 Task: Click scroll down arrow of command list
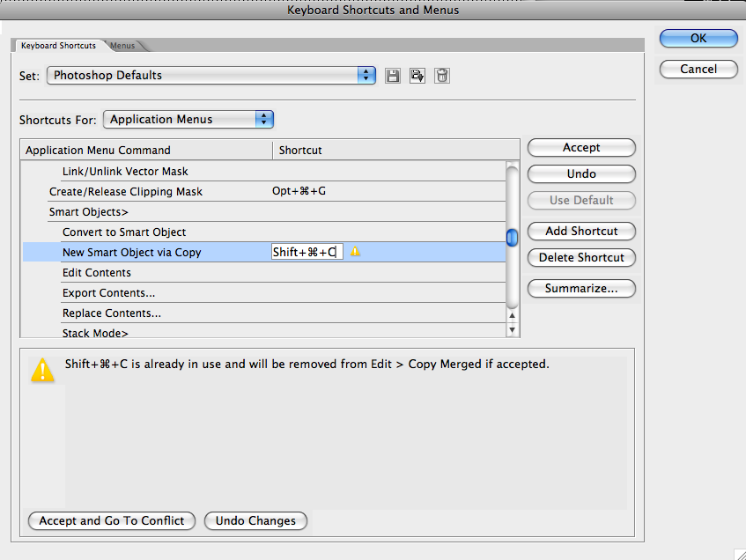(512, 329)
